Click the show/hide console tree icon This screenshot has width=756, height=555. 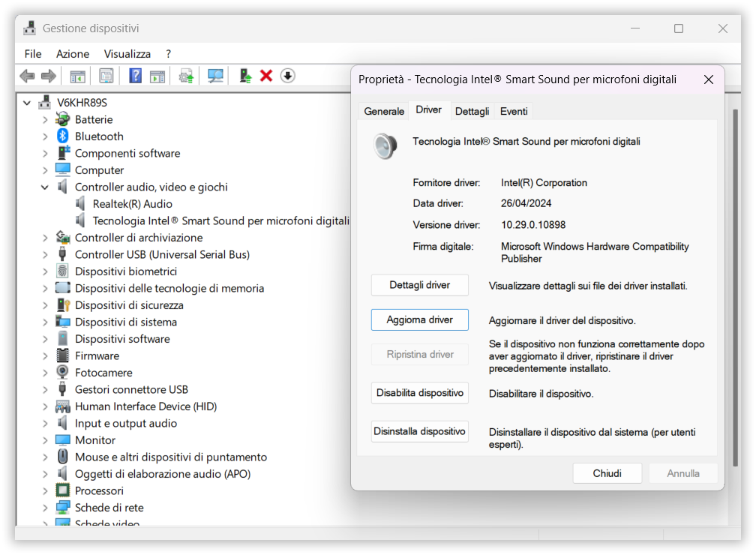click(78, 76)
